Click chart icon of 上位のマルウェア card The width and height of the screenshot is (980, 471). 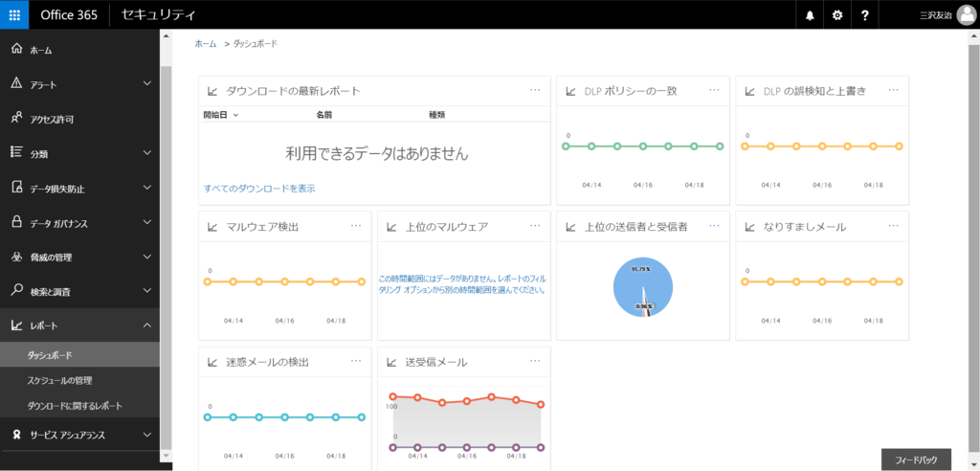(391, 227)
